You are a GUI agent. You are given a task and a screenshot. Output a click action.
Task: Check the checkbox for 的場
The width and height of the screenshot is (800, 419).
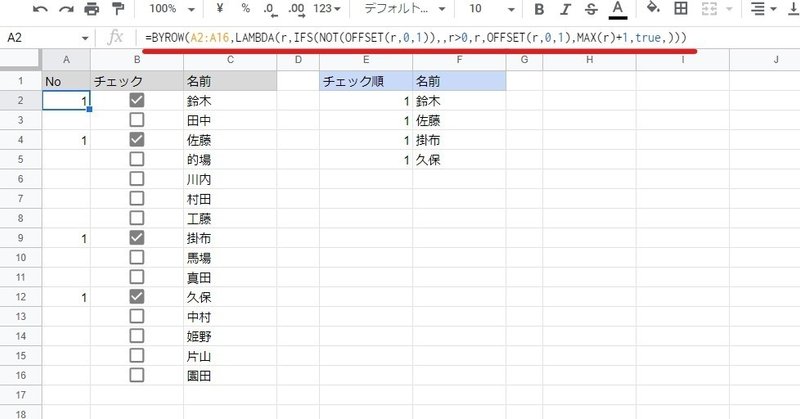pos(137,159)
